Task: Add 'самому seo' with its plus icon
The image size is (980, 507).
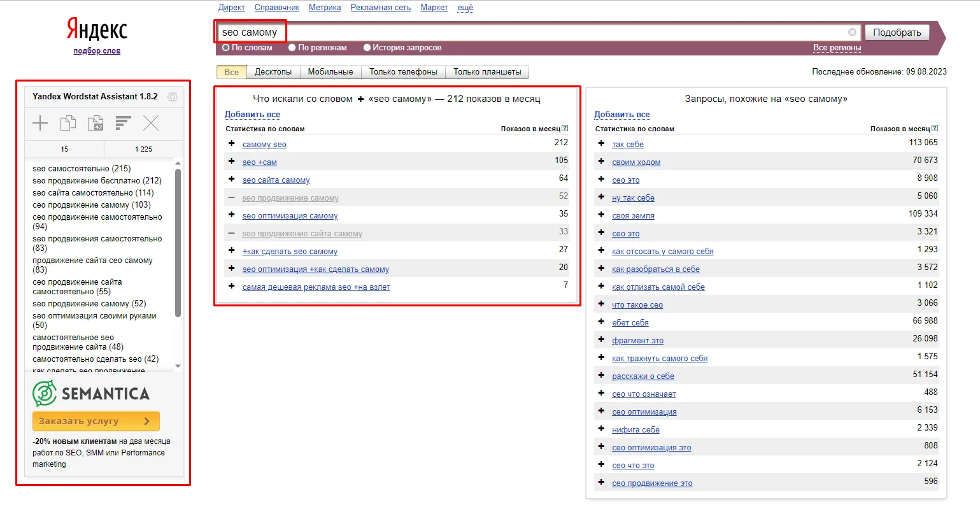Action: pyautogui.click(x=232, y=144)
